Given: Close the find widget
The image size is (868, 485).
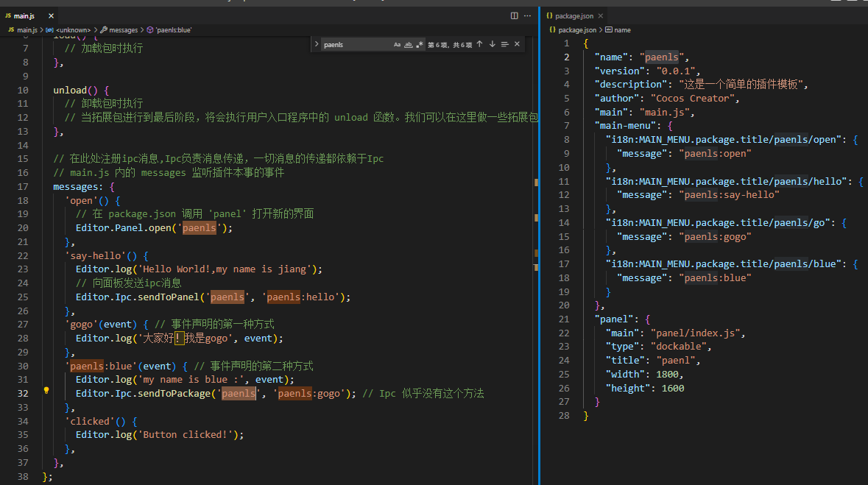Looking at the screenshot, I should pos(517,44).
